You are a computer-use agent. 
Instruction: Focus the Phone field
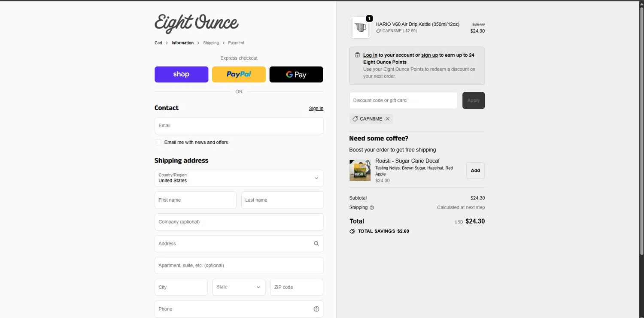(x=239, y=309)
